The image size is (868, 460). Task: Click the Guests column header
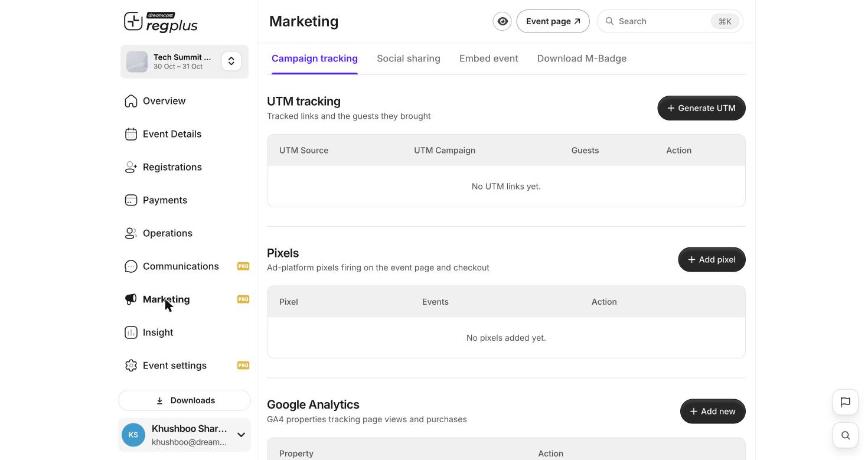tap(585, 151)
